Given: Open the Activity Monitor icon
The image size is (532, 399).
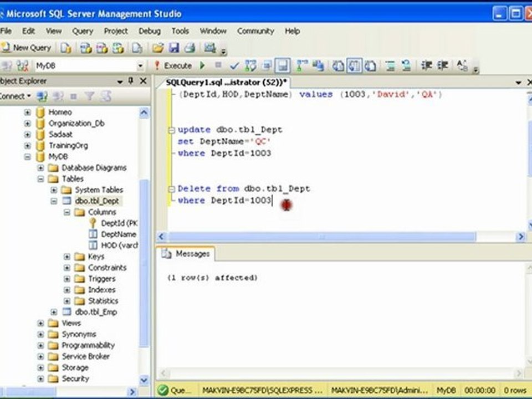Looking at the screenshot, I should click(x=210, y=48).
